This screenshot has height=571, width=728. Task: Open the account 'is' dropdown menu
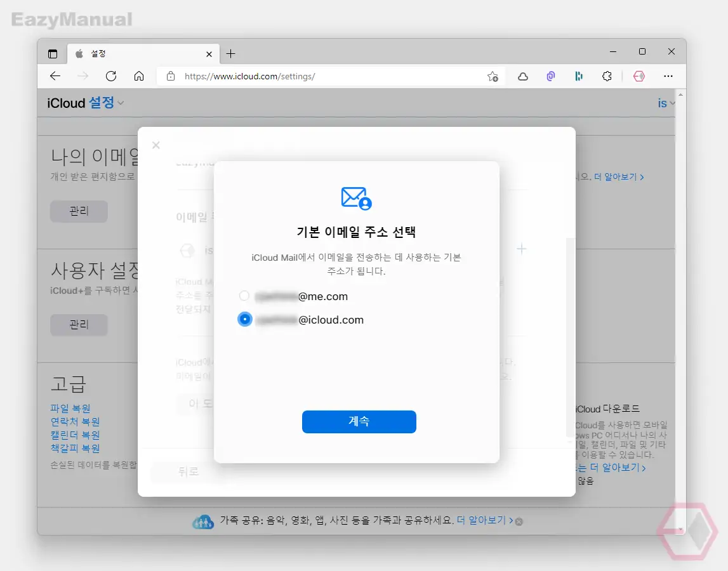coord(666,103)
